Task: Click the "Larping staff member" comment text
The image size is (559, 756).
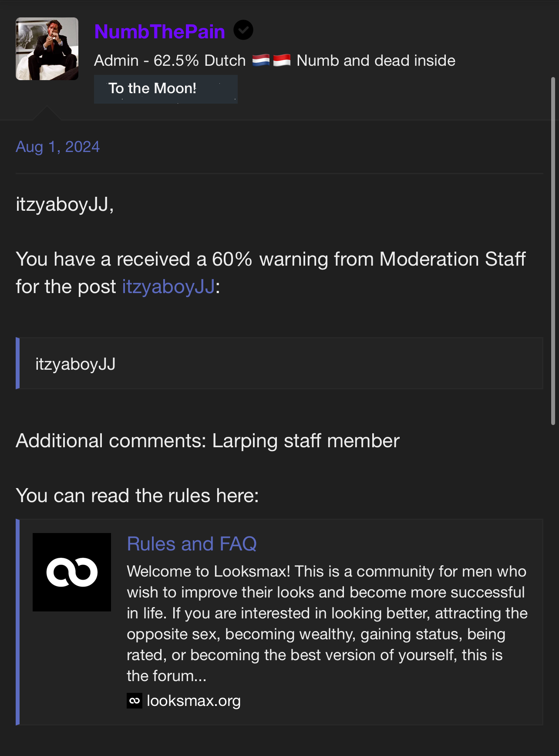Action: [x=306, y=441]
